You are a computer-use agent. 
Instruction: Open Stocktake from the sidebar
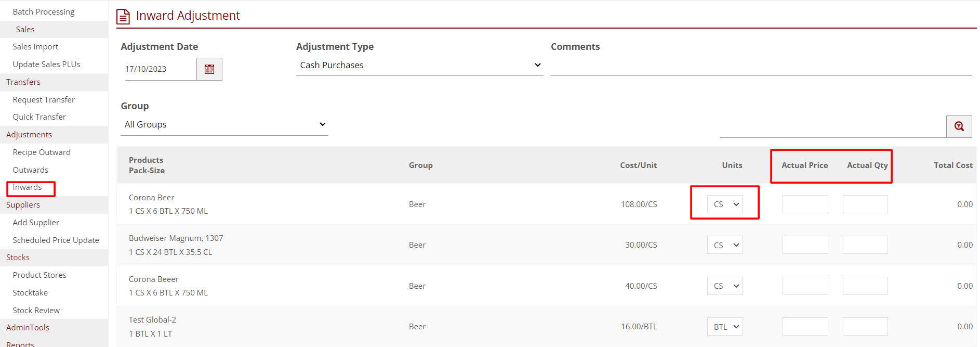(30, 293)
